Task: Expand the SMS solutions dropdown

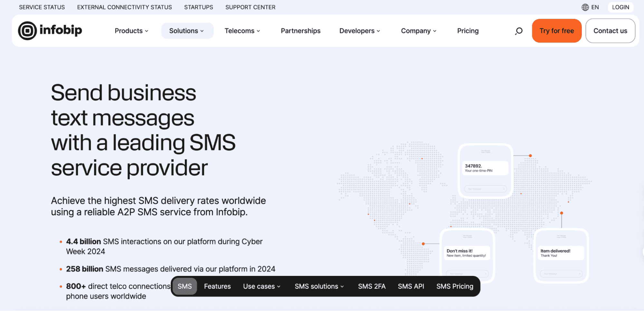Action: pyautogui.click(x=319, y=286)
